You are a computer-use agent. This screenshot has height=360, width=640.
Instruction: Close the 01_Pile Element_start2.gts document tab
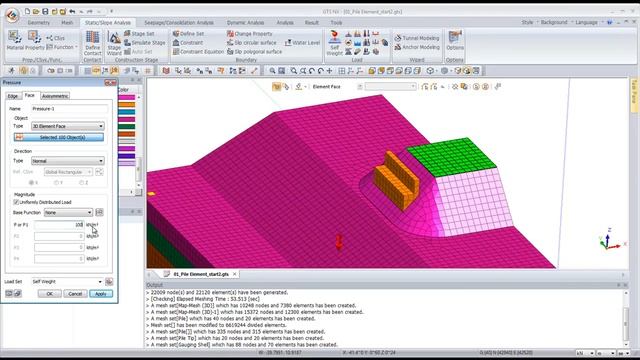coord(235,274)
